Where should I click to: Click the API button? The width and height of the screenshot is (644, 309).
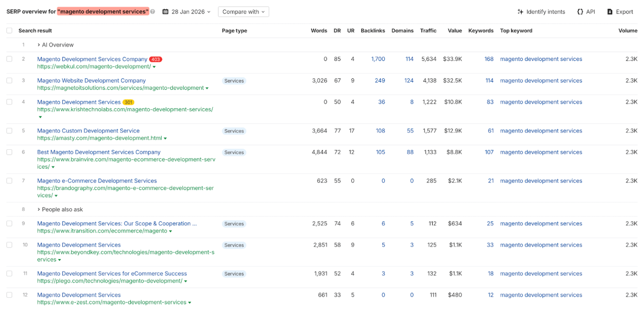click(x=586, y=12)
